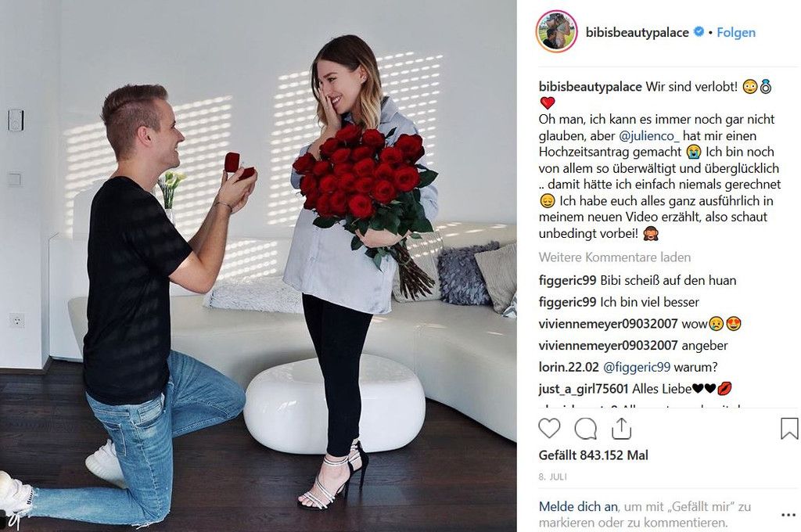Open viviennemeyer09032007 profile on wow comment

point(608,323)
